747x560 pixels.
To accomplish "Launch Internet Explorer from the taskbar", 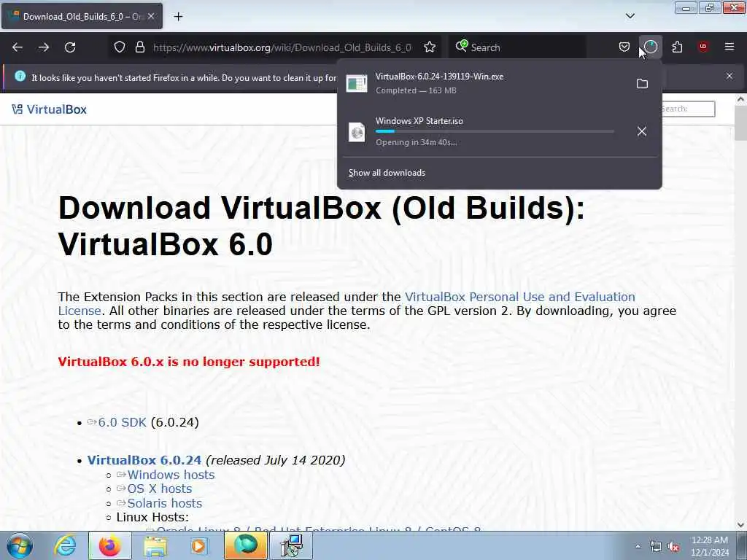I will 65,545.
